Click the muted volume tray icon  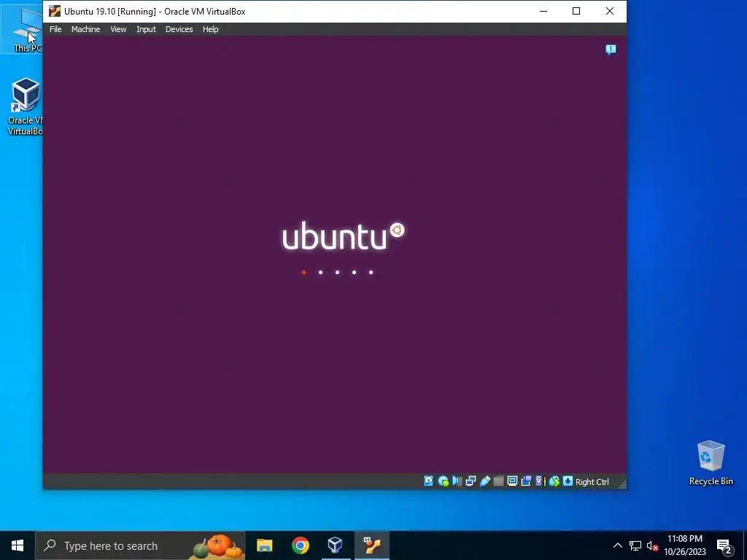pos(652,545)
